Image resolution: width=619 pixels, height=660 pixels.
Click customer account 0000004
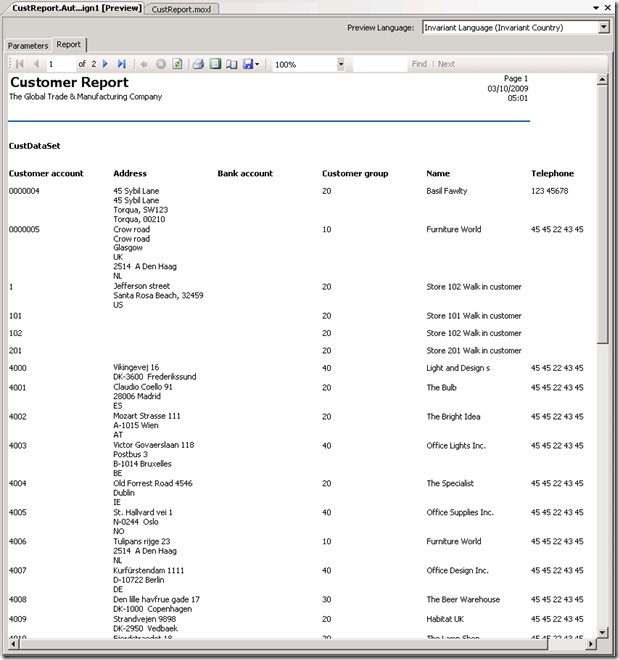[x=24, y=191]
